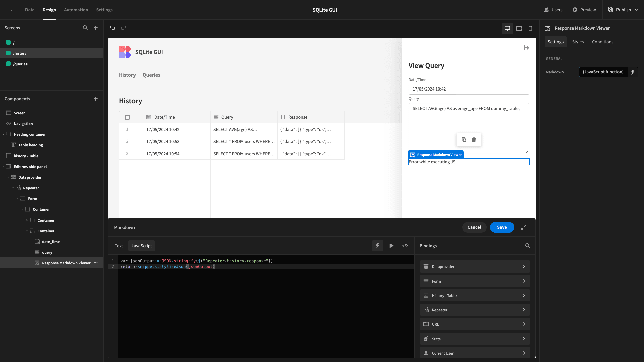
Task: Collapse the Heading container tree node
Action: click(3, 134)
